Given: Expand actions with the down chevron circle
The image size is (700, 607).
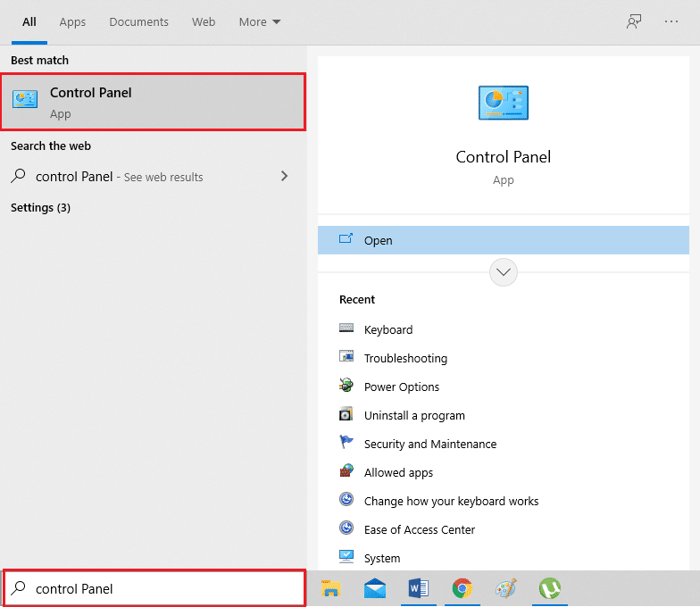Looking at the screenshot, I should [x=504, y=272].
